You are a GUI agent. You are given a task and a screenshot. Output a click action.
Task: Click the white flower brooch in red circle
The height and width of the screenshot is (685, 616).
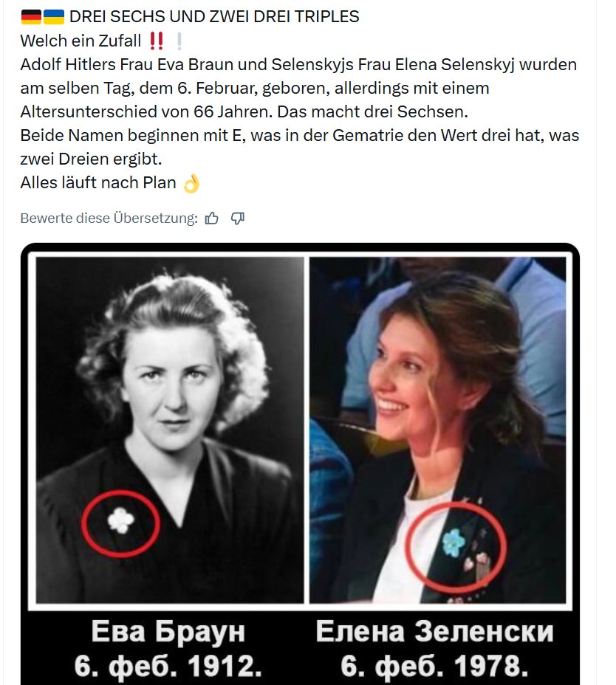click(x=121, y=520)
